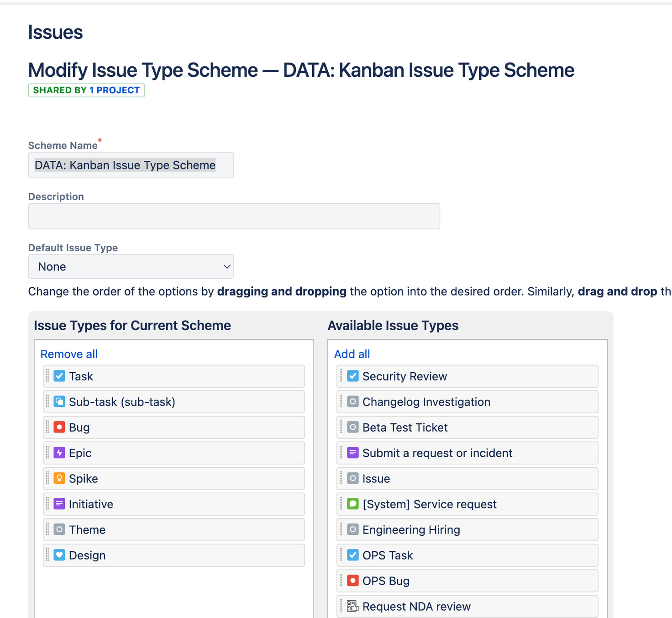Click the Security Review checkmark icon
This screenshot has height=618, width=672.
352,376
